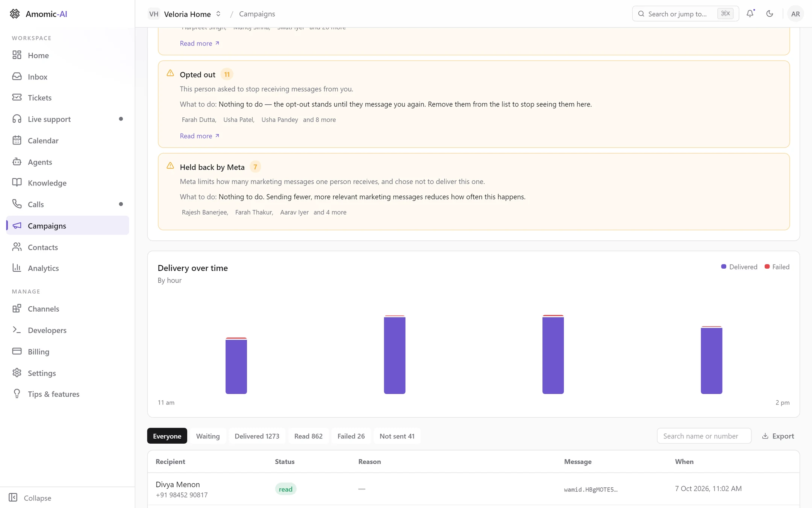The width and height of the screenshot is (812, 508).
Task: Click the Delivered legend swatch
Action: click(723, 267)
